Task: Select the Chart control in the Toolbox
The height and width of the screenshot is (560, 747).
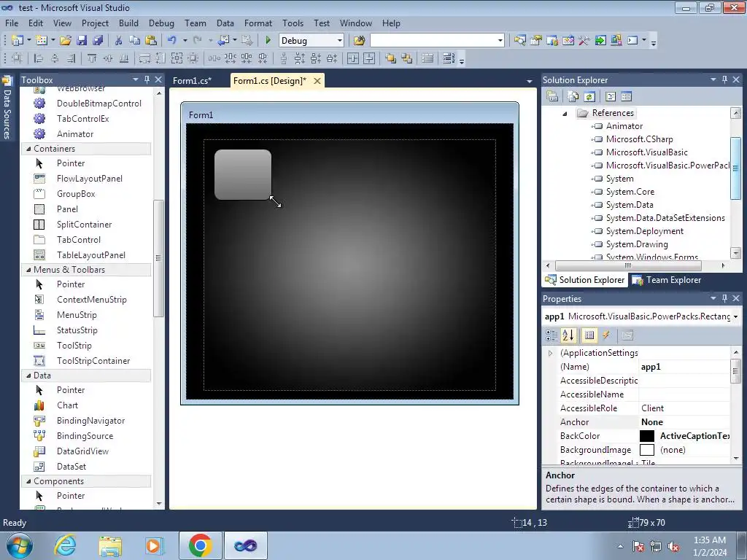Action: (x=67, y=405)
